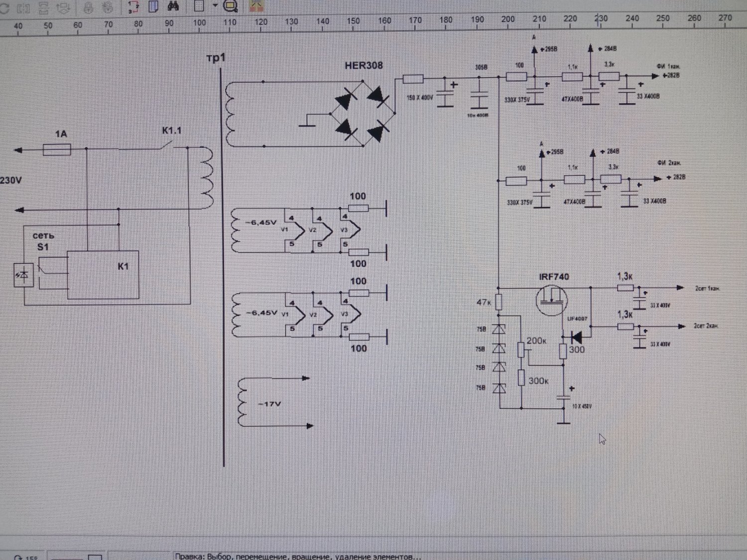The height and width of the screenshot is (560, 747).
Task: Click the blank page sheet icon
Action: coord(199,6)
